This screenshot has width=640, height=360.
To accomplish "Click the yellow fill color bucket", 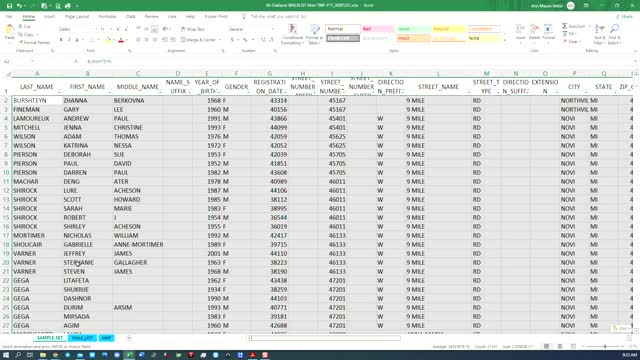I will [x=108, y=40].
